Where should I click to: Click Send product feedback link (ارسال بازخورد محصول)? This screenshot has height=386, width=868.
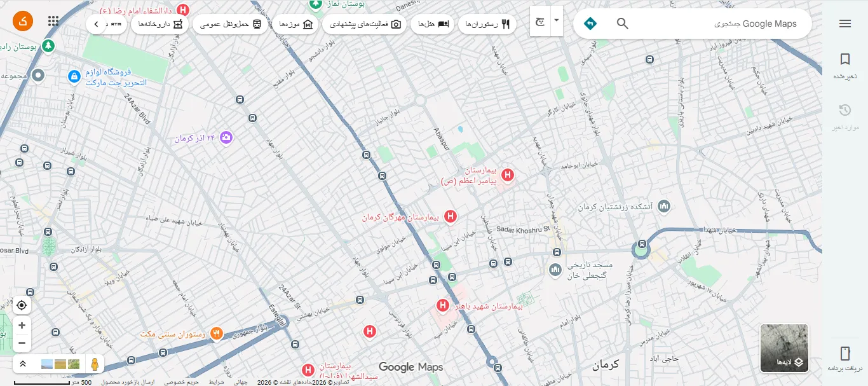(128, 382)
